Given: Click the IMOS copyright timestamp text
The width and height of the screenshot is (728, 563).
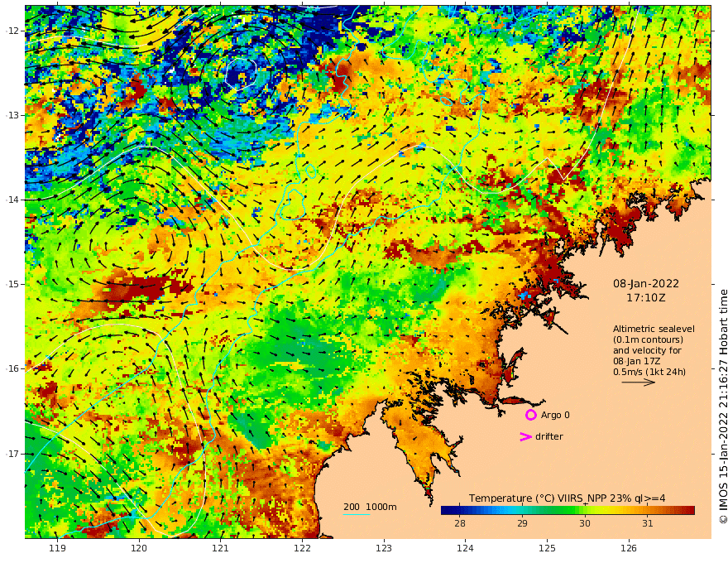Looking at the screenshot, I should pos(723,407).
